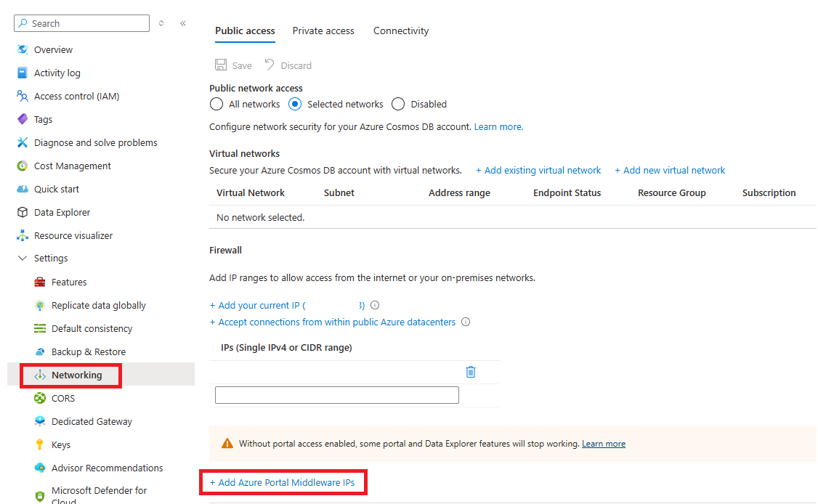Click the info icon next to current IP

coord(374,305)
